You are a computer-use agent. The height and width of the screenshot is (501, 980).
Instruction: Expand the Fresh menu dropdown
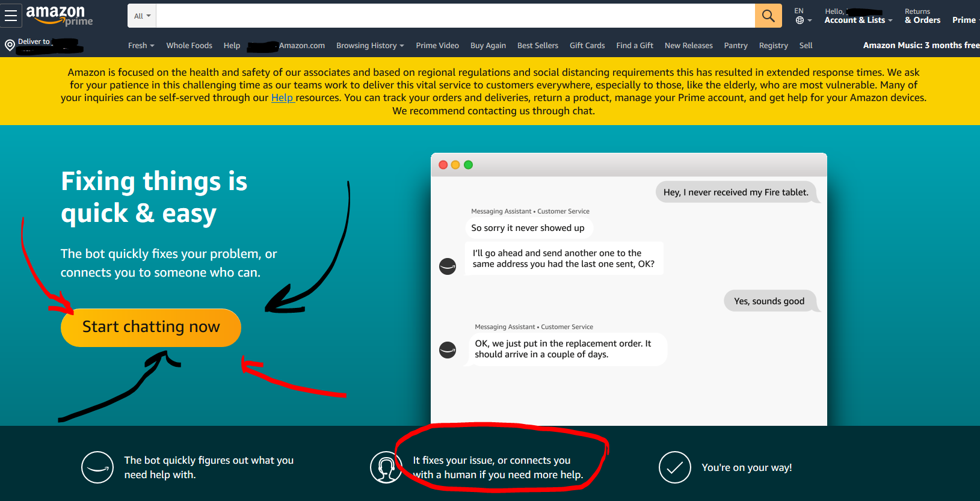pos(141,46)
